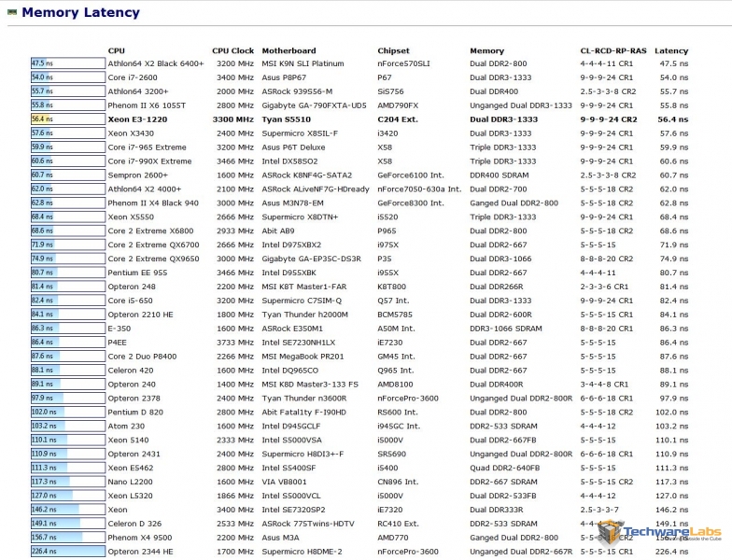The width and height of the screenshot is (732, 560).
Task: Click the 47.5 ns bar at top
Action: tap(41, 63)
